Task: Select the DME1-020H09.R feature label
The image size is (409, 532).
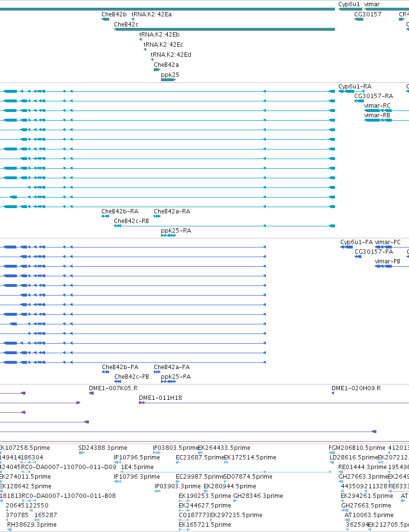Action: coord(356,388)
